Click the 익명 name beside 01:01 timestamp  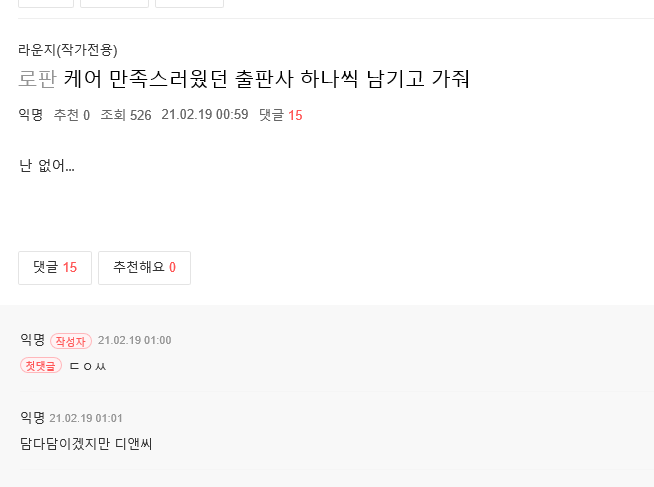[32, 417]
